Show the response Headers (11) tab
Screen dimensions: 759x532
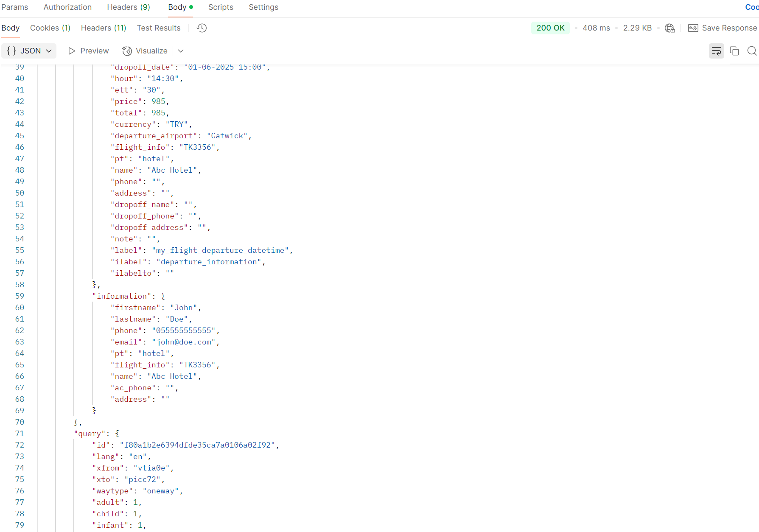(104, 28)
